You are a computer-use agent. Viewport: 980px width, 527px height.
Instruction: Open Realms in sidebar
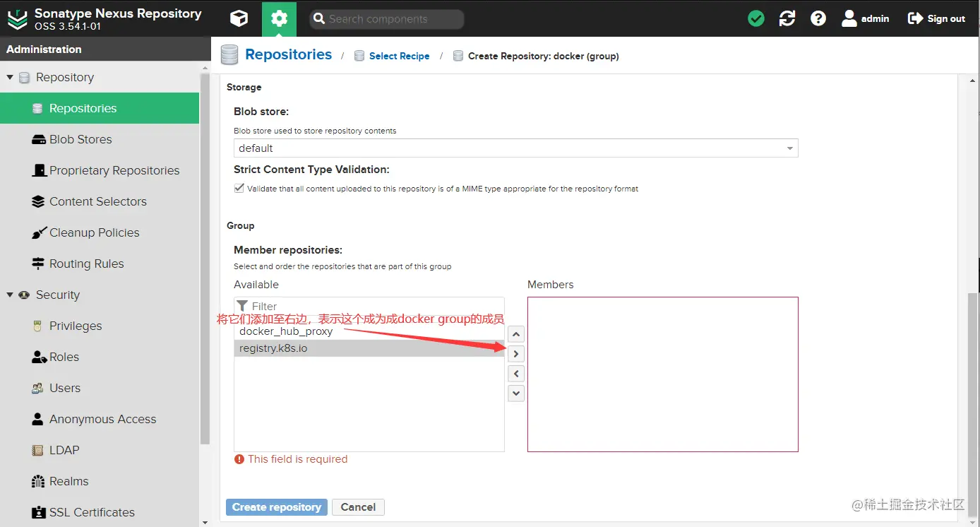(100, 481)
